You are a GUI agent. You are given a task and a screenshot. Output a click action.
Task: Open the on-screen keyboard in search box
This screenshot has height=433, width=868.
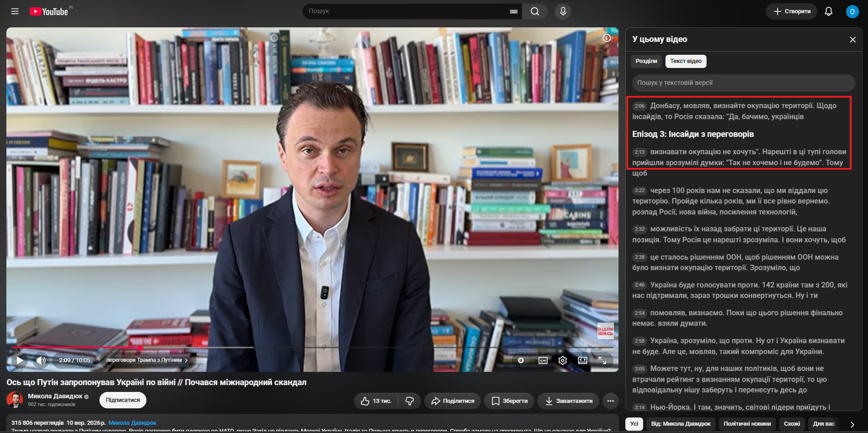(x=514, y=11)
